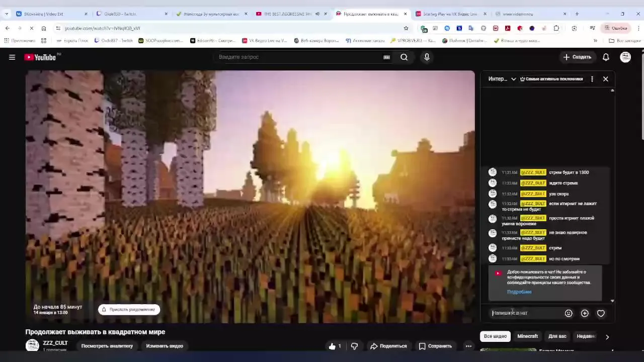The width and height of the screenshot is (644, 362).
Task: Show more chips with the right arrow
Action: click(x=607, y=337)
